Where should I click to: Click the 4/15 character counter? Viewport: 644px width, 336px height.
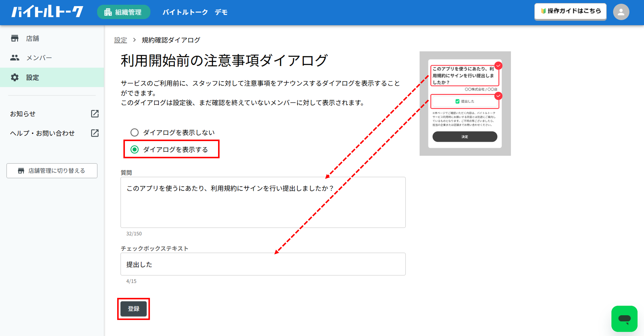pyautogui.click(x=131, y=281)
